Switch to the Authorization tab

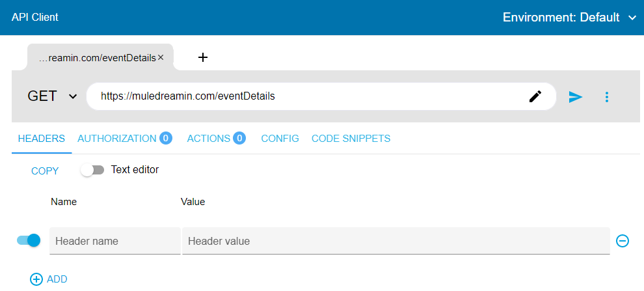point(124,139)
